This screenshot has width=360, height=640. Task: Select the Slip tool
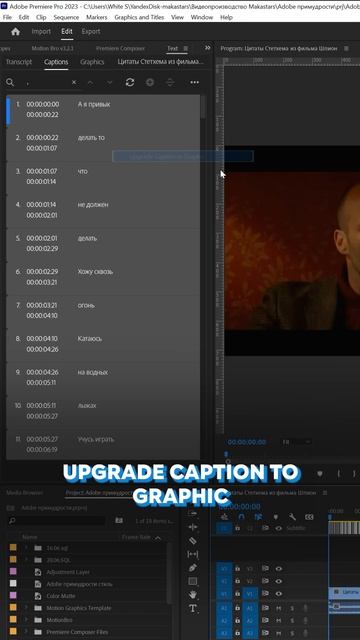click(193, 554)
